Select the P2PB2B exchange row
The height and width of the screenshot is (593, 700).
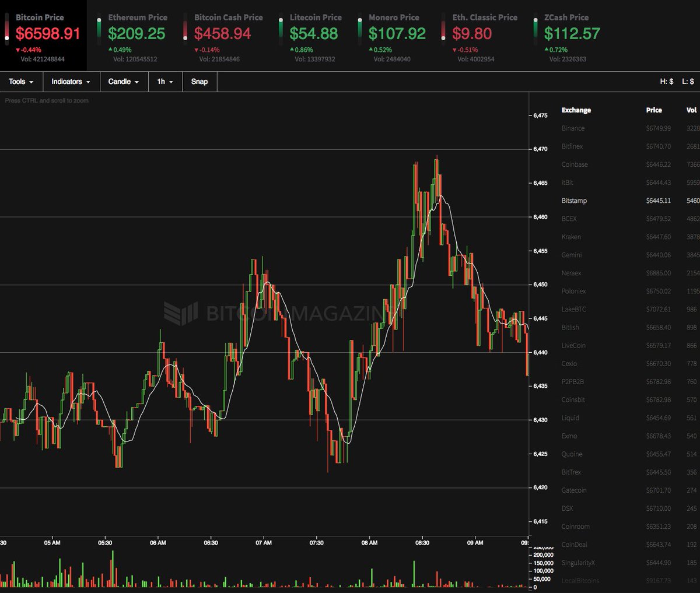[630, 381]
